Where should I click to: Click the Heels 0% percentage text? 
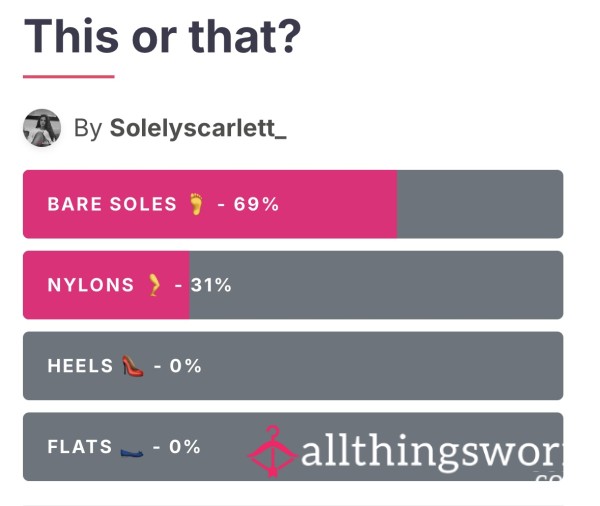[186, 366]
